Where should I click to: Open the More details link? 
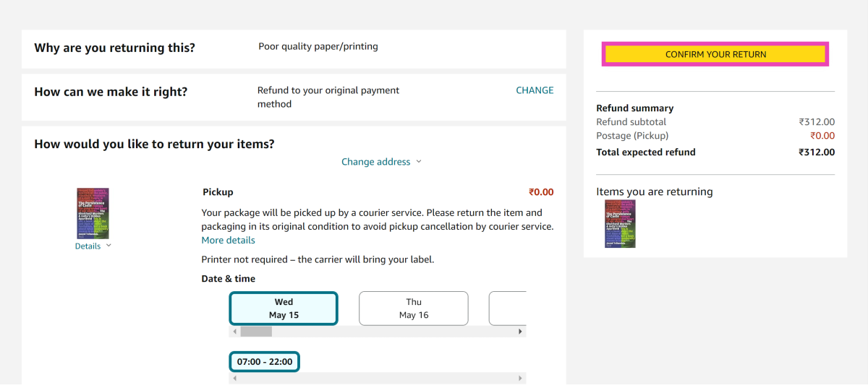point(228,240)
